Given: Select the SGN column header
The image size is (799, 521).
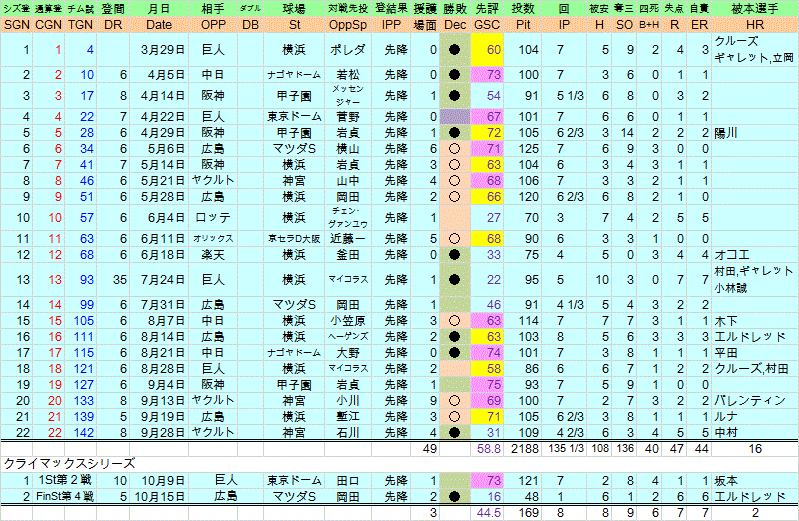Looking at the screenshot, I should click(17, 25).
